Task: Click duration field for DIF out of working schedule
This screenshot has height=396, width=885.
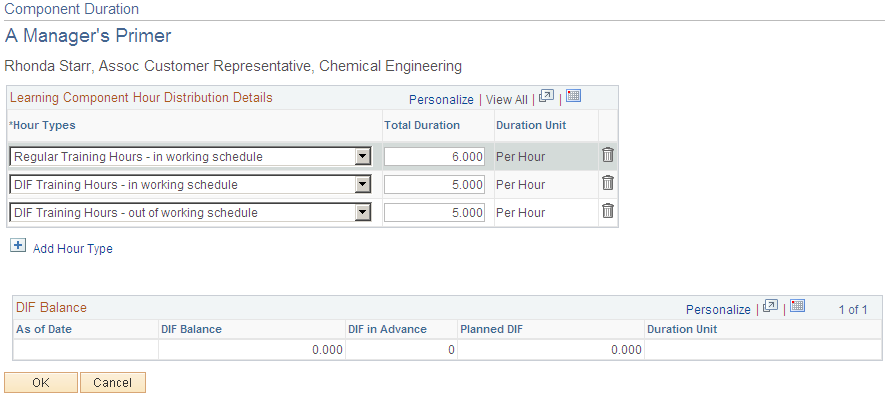Action: point(434,213)
